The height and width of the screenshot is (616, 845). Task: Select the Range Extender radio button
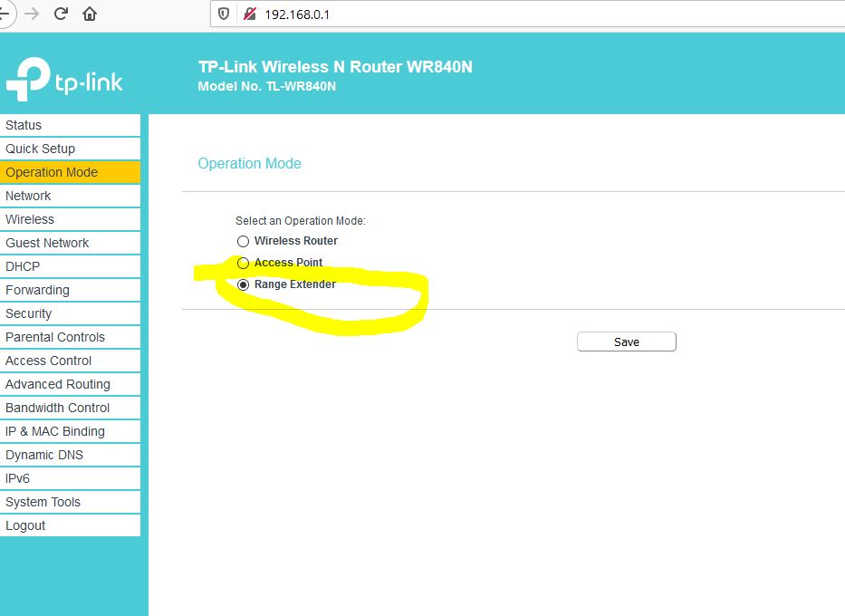coord(243,284)
